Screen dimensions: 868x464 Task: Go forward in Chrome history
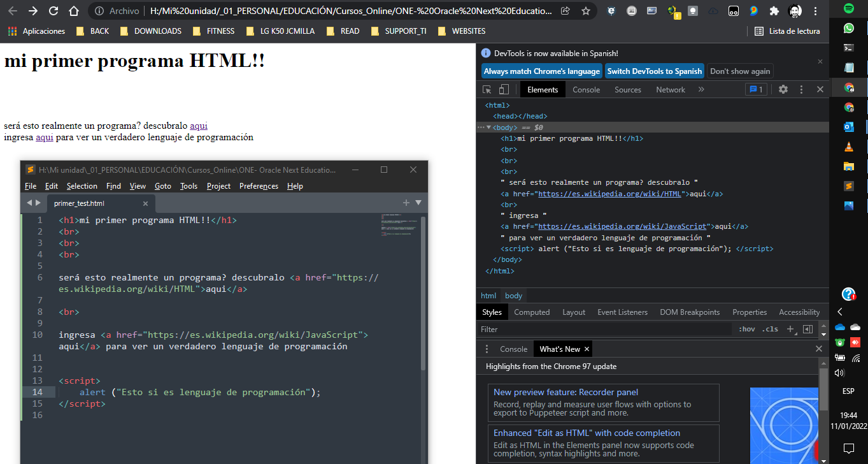(x=33, y=11)
